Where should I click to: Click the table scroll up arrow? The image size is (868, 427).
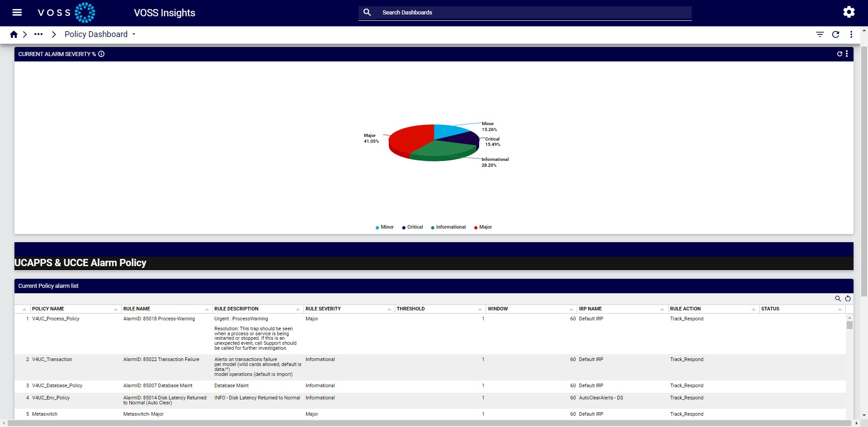pyautogui.click(x=849, y=318)
